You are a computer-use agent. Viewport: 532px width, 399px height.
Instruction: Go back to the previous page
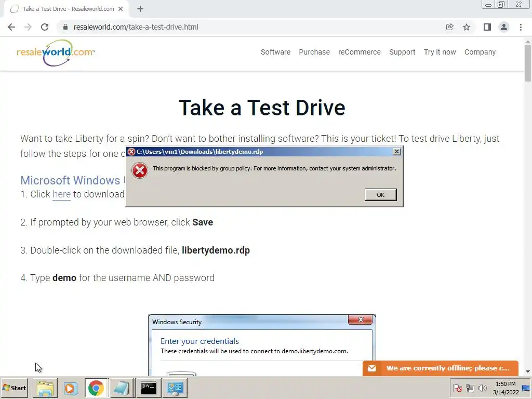pos(11,27)
